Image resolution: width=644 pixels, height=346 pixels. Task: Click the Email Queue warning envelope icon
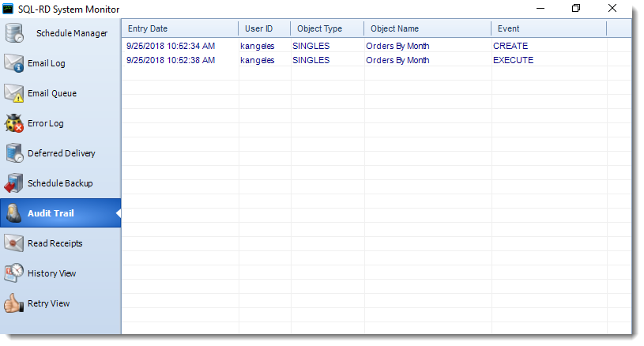pos(14,93)
